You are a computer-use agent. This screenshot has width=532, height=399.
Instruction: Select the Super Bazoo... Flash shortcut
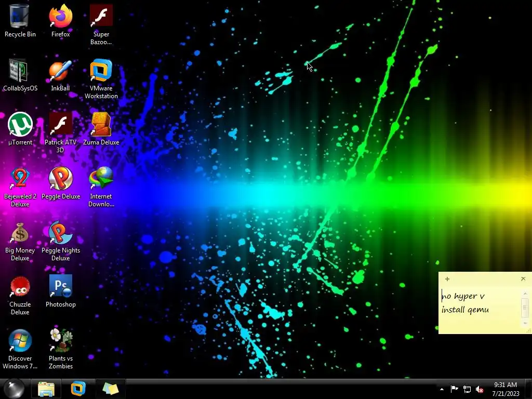[x=101, y=24]
